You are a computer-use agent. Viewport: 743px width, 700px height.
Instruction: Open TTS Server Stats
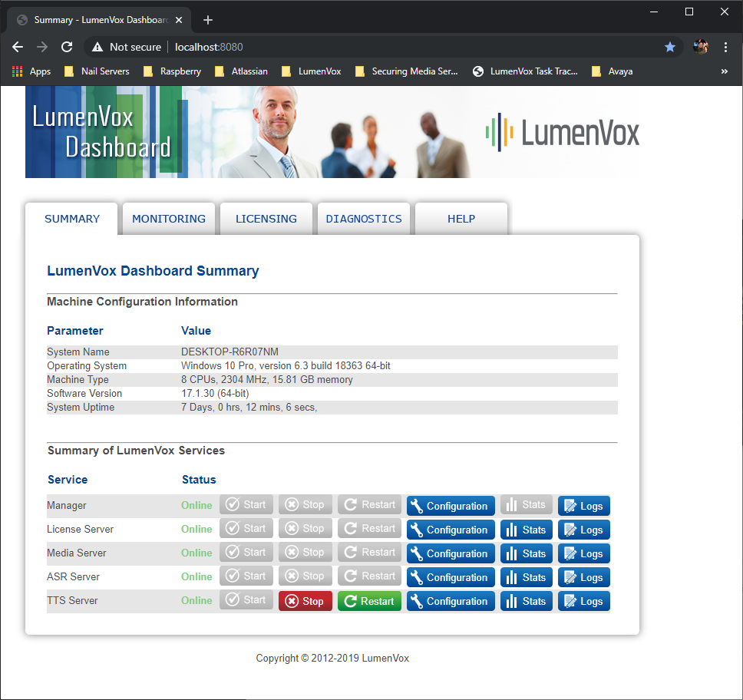tap(526, 601)
